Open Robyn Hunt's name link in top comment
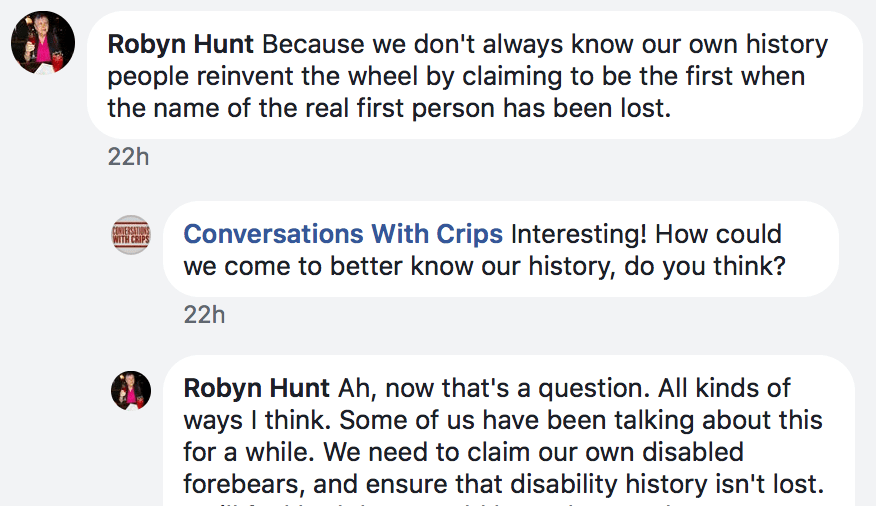 click(181, 46)
